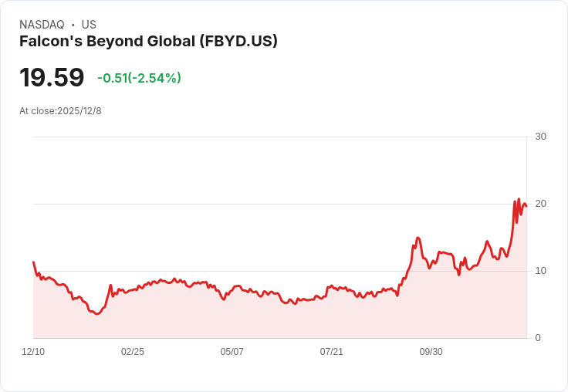This screenshot has width=568, height=392.
Task: Select the NASDAQ exchange label
Action: pyautogui.click(x=42, y=25)
